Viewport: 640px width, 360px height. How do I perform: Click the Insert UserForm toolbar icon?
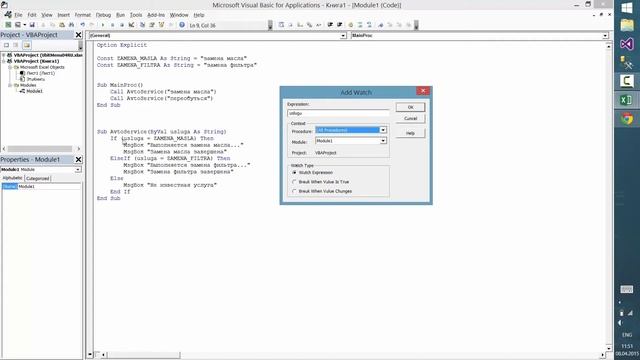[x=18, y=25]
